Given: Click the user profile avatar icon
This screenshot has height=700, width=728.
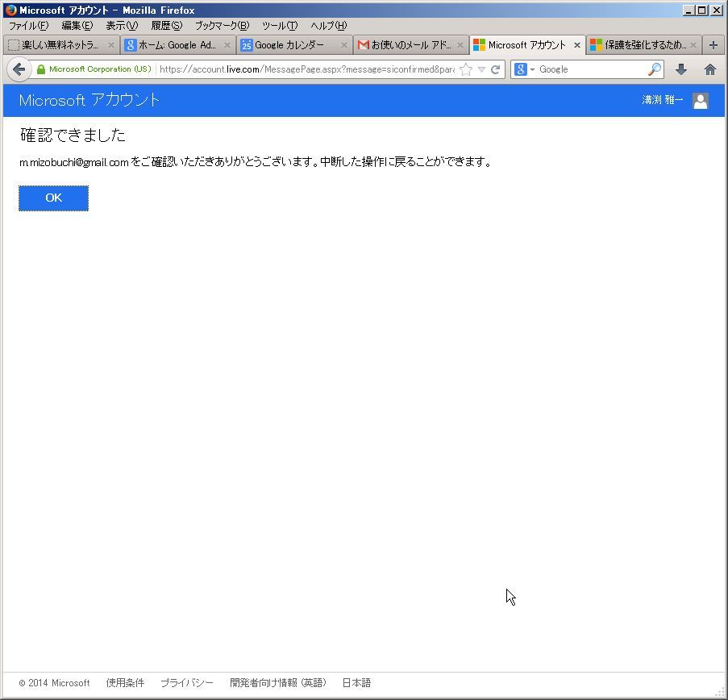Looking at the screenshot, I should click(x=700, y=100).
